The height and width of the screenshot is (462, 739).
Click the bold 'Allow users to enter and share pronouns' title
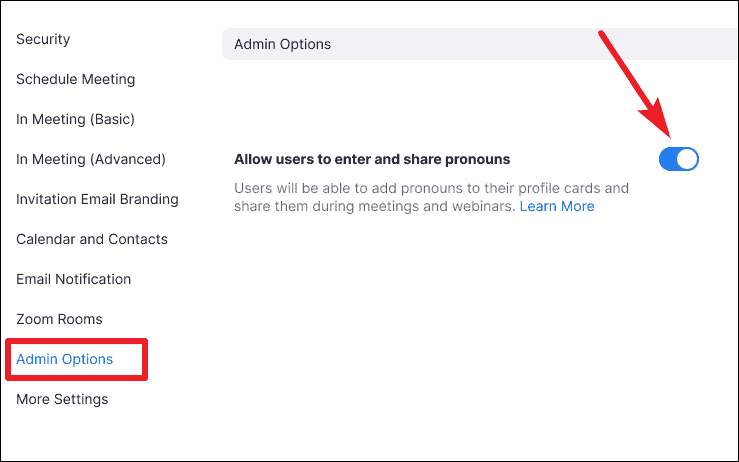(372, 159)
